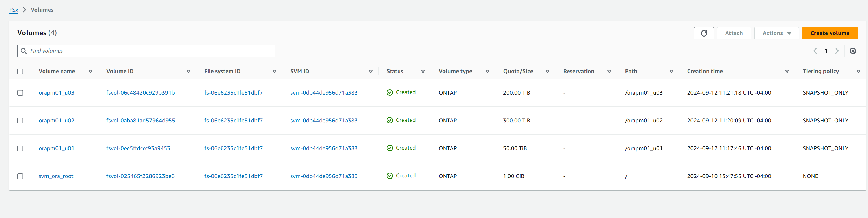
Task: Sort by Volume type column arrow
Action: click(487, 71)
